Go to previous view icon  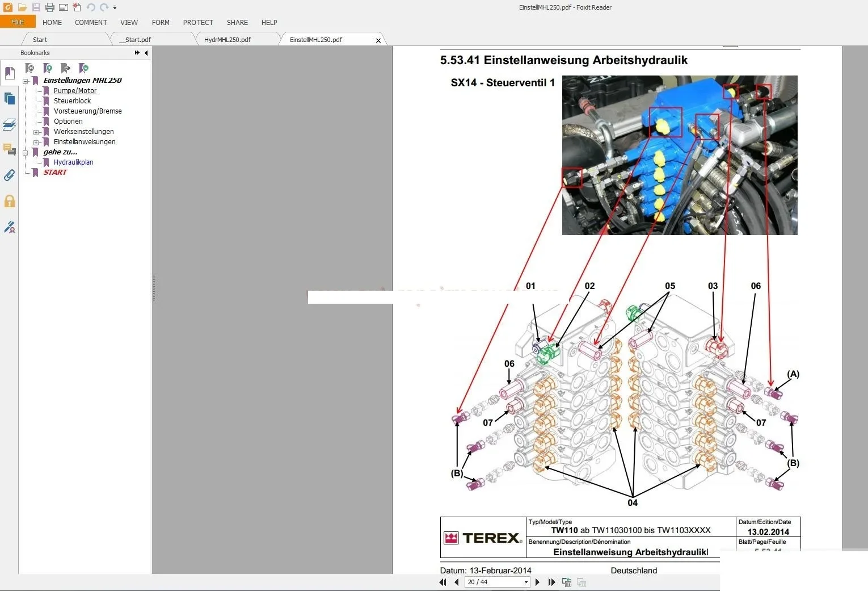566,582
